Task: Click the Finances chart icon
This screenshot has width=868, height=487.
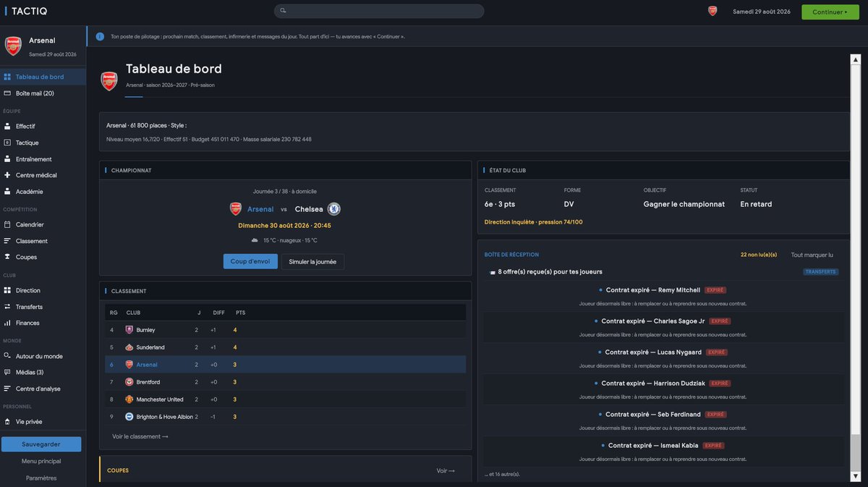Action: 7,323
